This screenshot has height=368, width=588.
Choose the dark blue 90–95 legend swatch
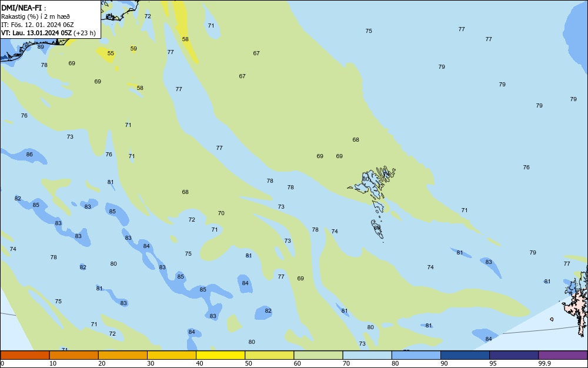coord(465,355)
